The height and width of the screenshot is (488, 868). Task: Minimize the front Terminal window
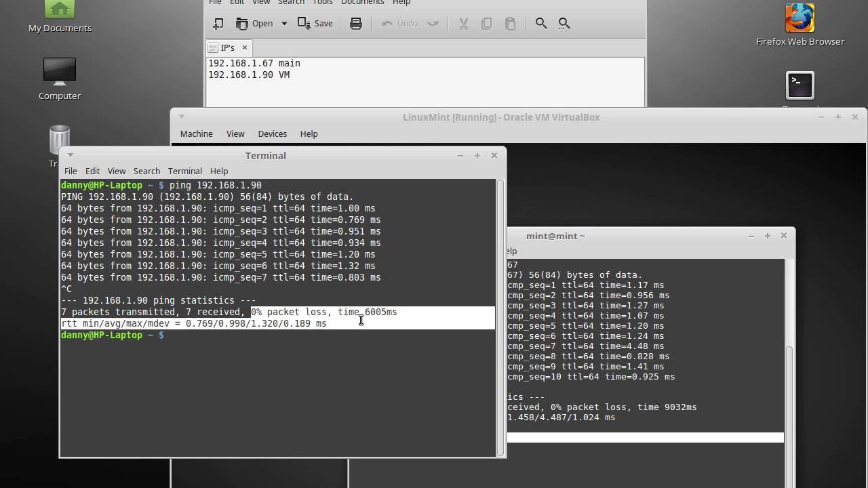pyautogui.click(x=460, y=155)
